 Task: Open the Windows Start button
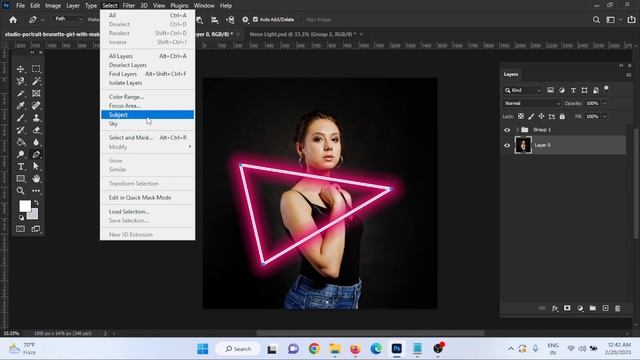[x=202, y=349]
